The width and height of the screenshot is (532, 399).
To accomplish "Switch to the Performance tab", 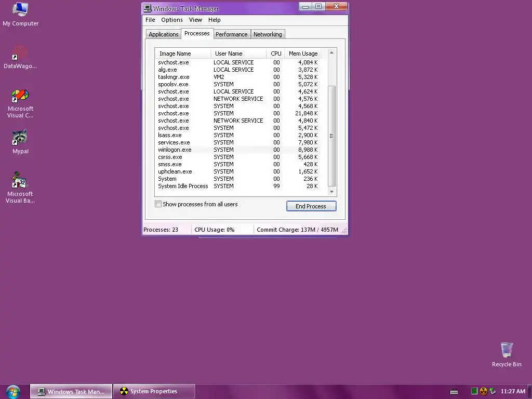I will [231, 34].
